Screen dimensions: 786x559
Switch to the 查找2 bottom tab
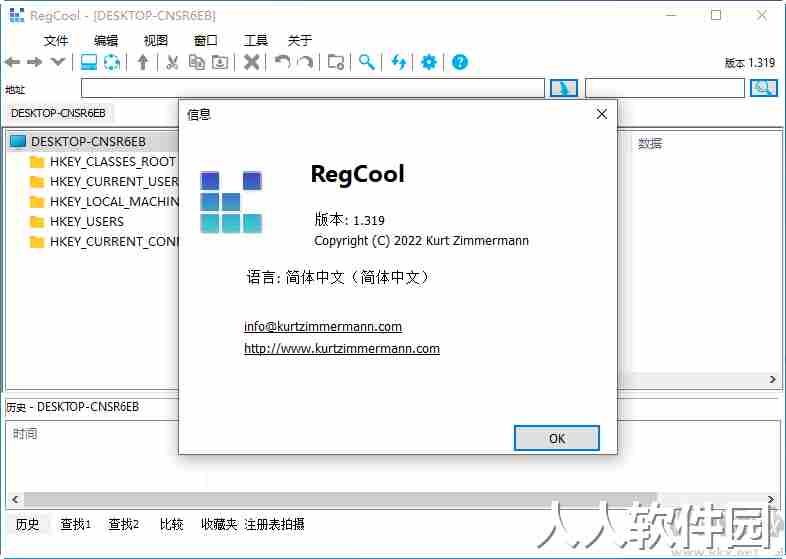tap(123, 524)
